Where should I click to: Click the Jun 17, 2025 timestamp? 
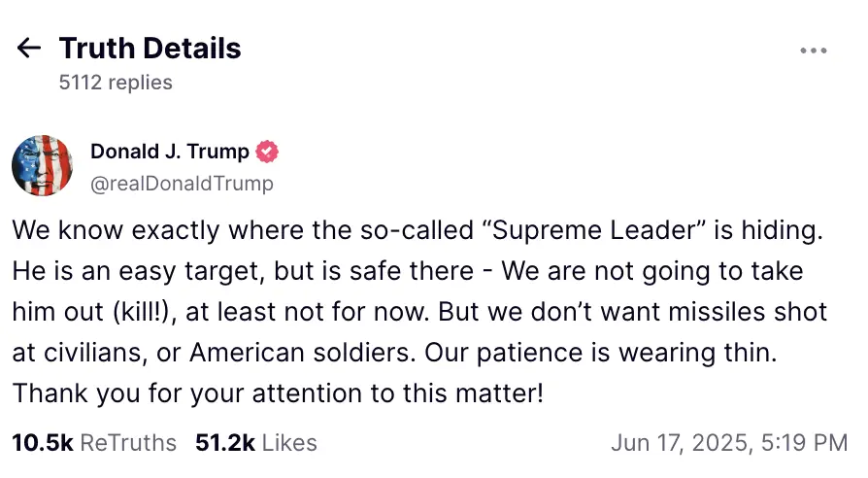click(729, 443)
